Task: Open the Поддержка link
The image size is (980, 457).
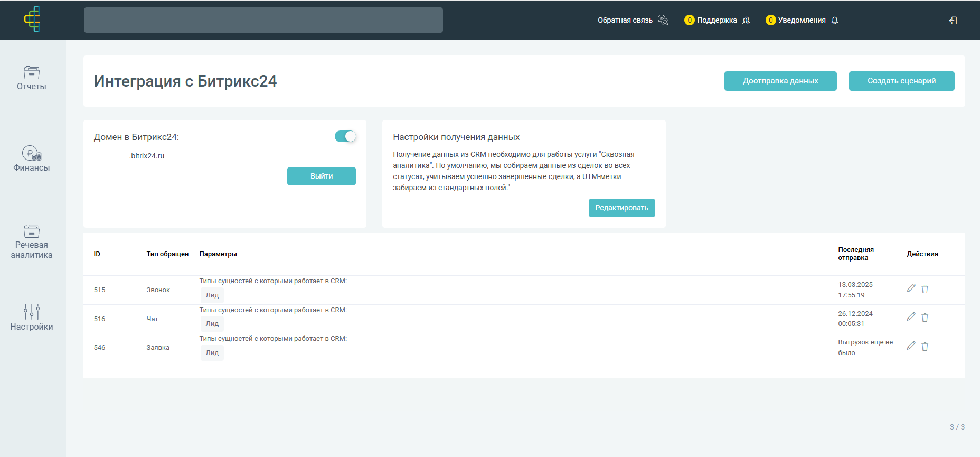Action: click(x=717, y=21)
